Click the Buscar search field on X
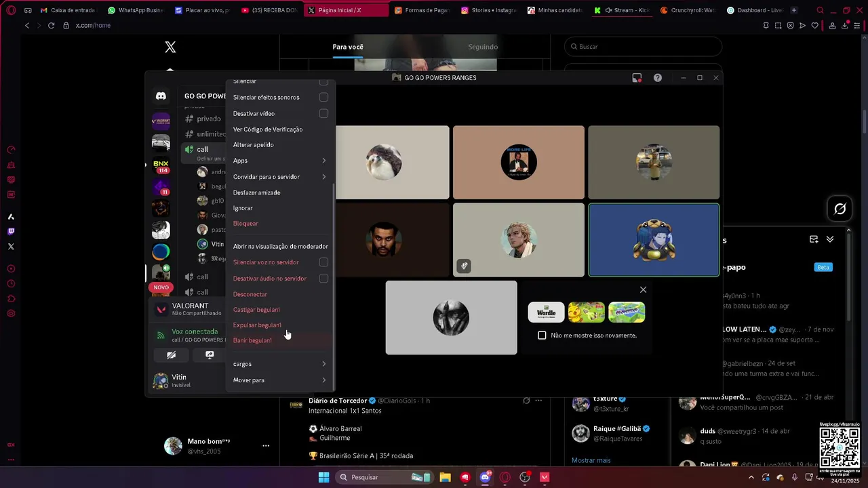The width and height of the screenshot is (868, 488). coord(643,47)
